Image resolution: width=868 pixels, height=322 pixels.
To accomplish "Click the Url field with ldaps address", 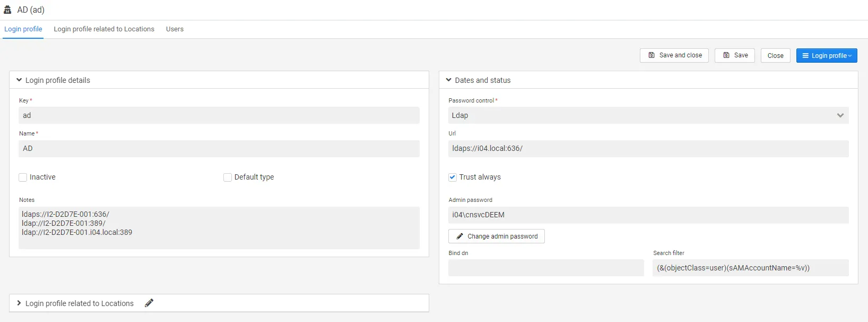I will 648,149.
